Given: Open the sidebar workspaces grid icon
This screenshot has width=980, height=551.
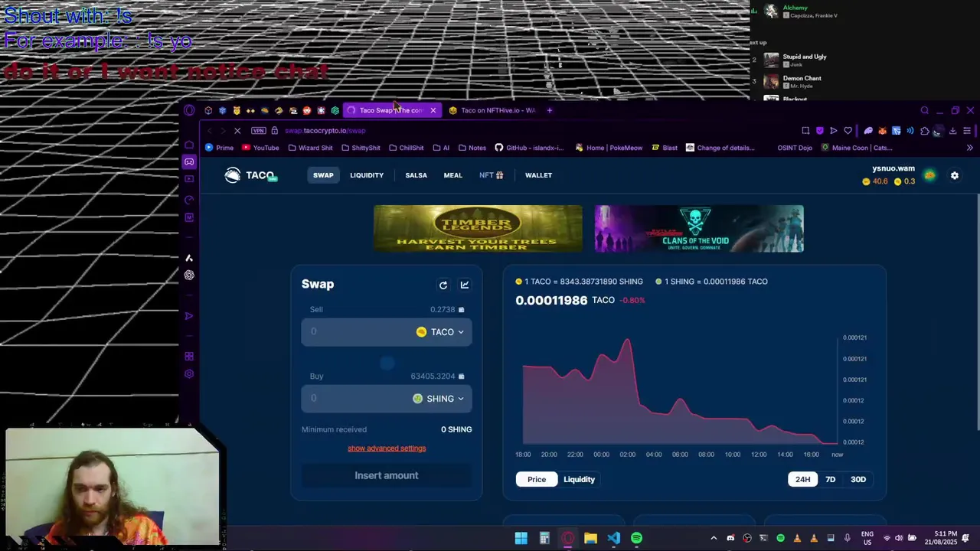Looking at the screenshot, I should tap(189, 356).
